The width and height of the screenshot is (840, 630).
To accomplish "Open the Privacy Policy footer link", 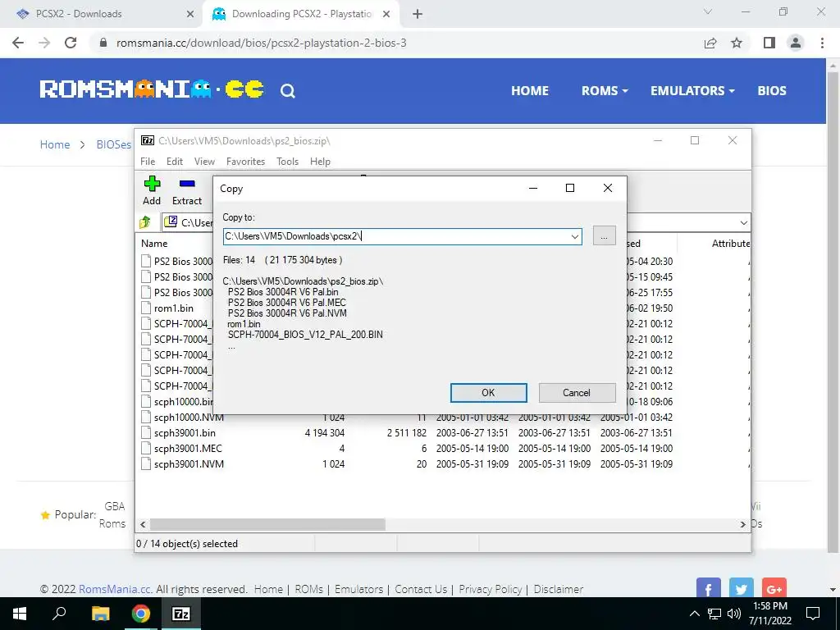I will point(491,589).
